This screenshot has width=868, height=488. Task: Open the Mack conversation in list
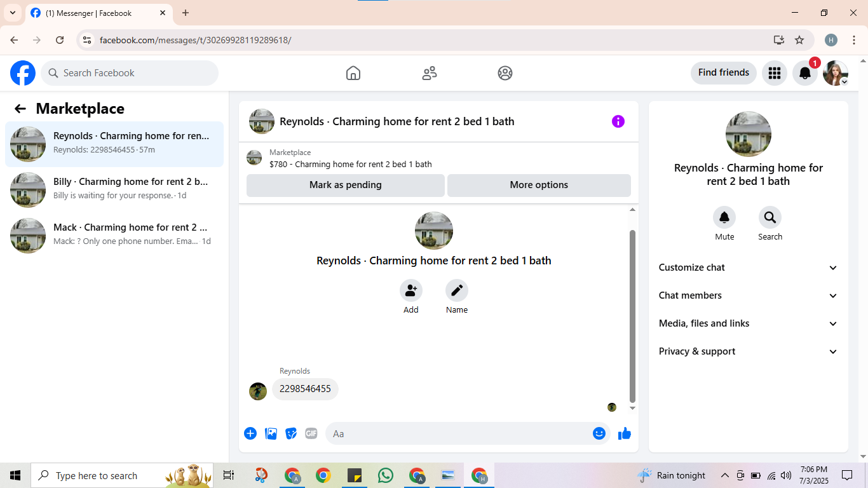114,236
